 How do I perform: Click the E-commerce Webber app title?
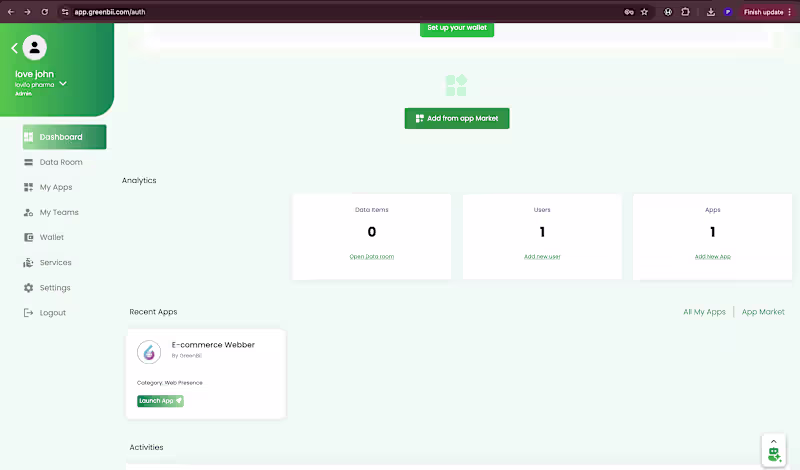point(213,345)
